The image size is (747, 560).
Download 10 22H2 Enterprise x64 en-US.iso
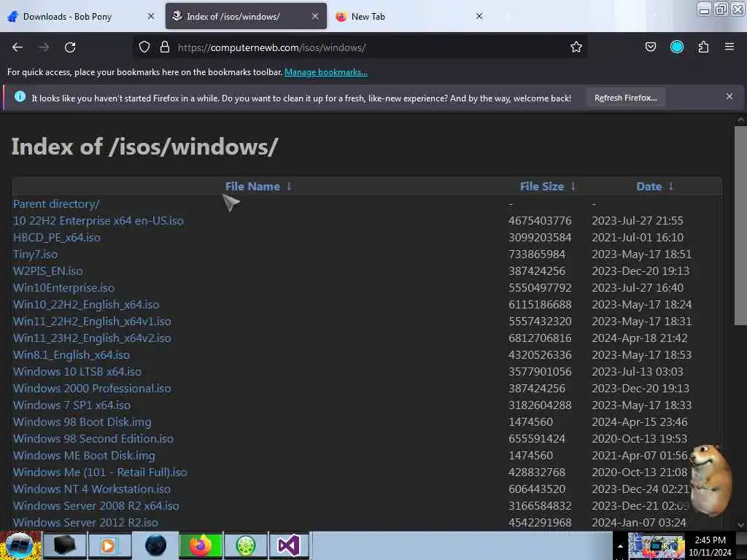98,220
